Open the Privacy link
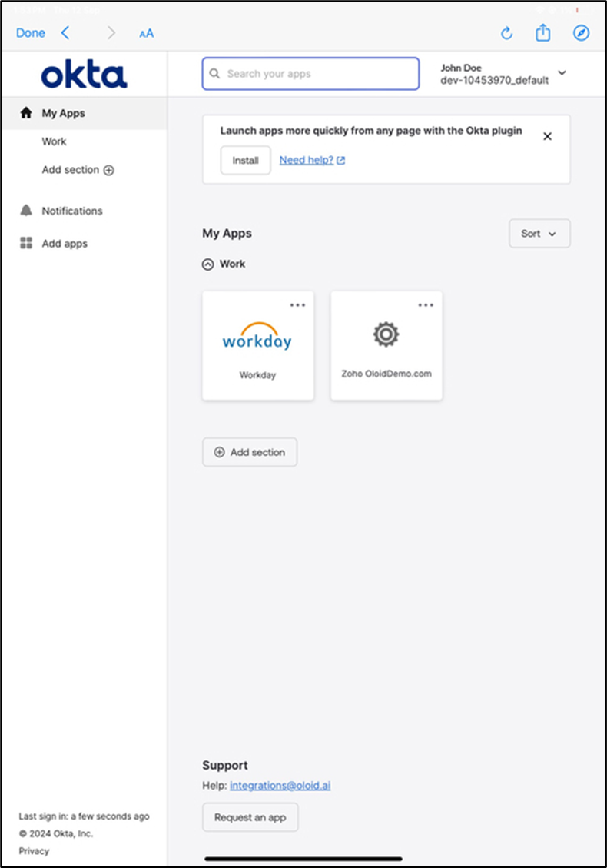Screen dimensions: 607x868 34,851
